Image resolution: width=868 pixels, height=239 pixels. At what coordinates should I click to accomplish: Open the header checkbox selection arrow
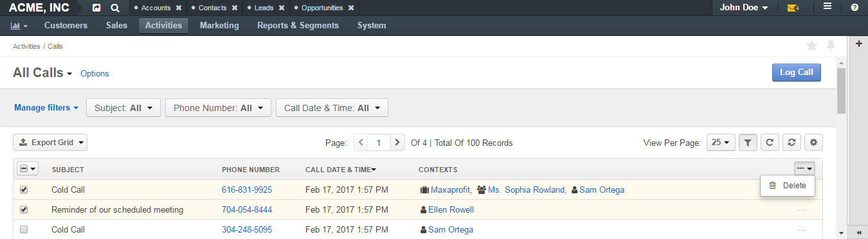32,169
